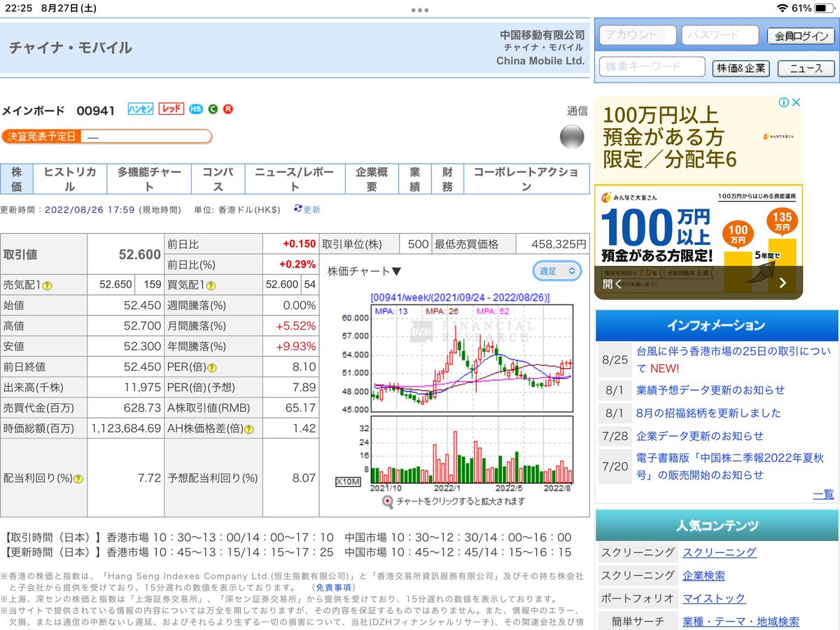The width and height of the screenshot is (840, 630).
Task: Click the 8.07 予想配当利回り value
Action: click(x=303, y=478)
